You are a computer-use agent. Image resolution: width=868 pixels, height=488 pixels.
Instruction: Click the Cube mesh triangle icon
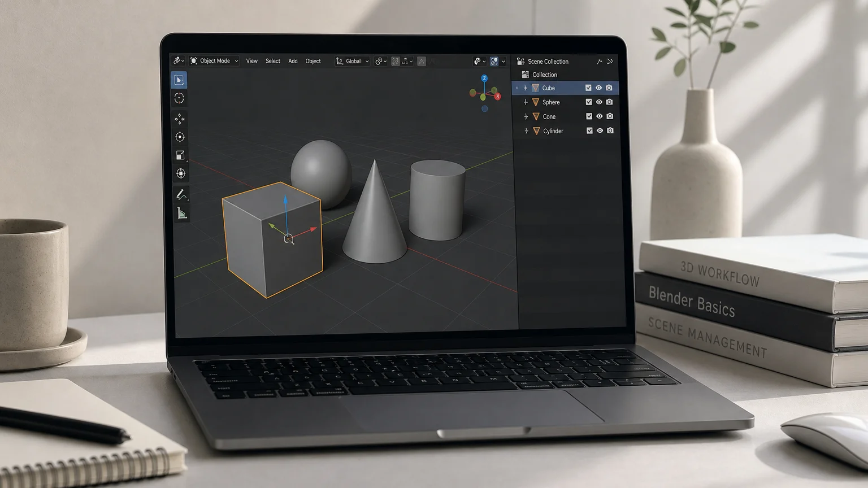tap(535, 88)
